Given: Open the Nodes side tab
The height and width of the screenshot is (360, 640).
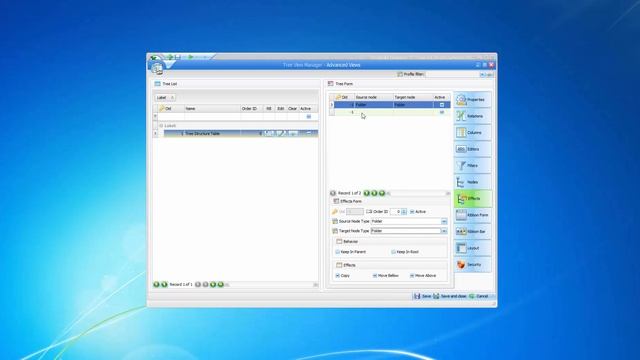Looking at the screenshot, I should point(473,182).
